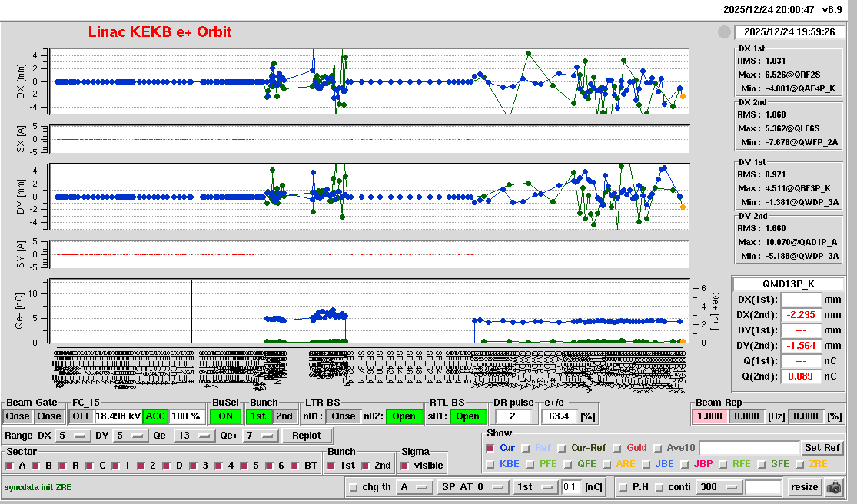Click the Set Ref text input field
The height and width of the screenshot is (504, 857).
749,448
